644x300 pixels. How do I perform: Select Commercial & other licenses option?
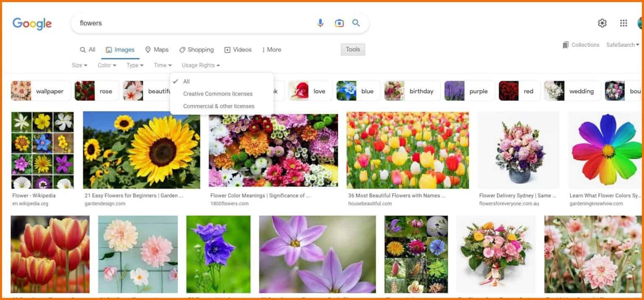219,106
